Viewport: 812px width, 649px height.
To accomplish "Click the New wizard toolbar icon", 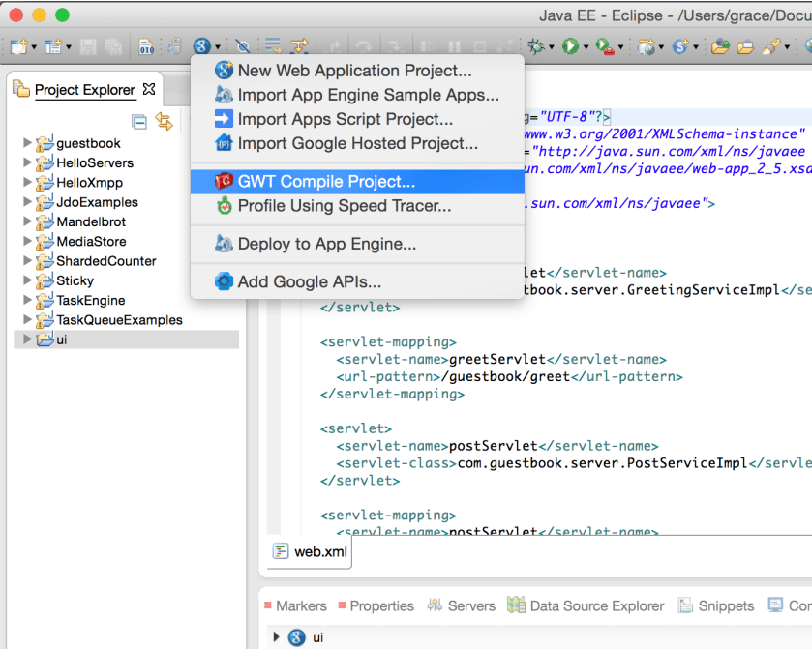I will [17, 45].
